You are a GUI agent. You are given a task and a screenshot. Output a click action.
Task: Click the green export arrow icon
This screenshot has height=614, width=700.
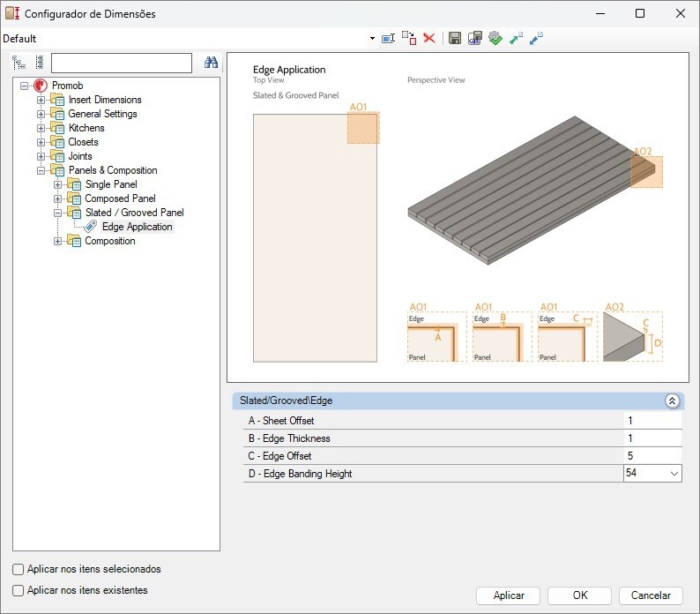pos(516,38)
